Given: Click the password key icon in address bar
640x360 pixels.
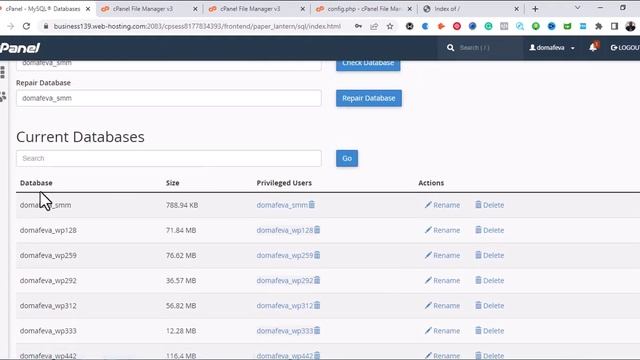Looking at the screenshot, I should click(x=358, y=26).
